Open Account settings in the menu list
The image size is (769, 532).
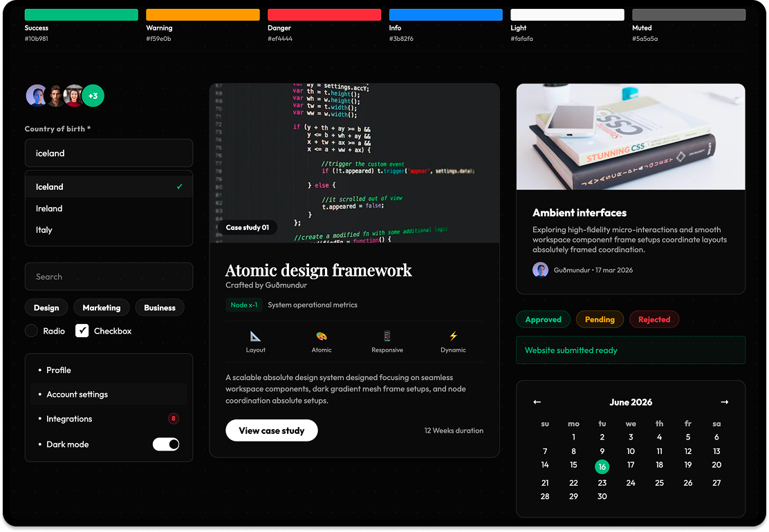tap(78, 394)
